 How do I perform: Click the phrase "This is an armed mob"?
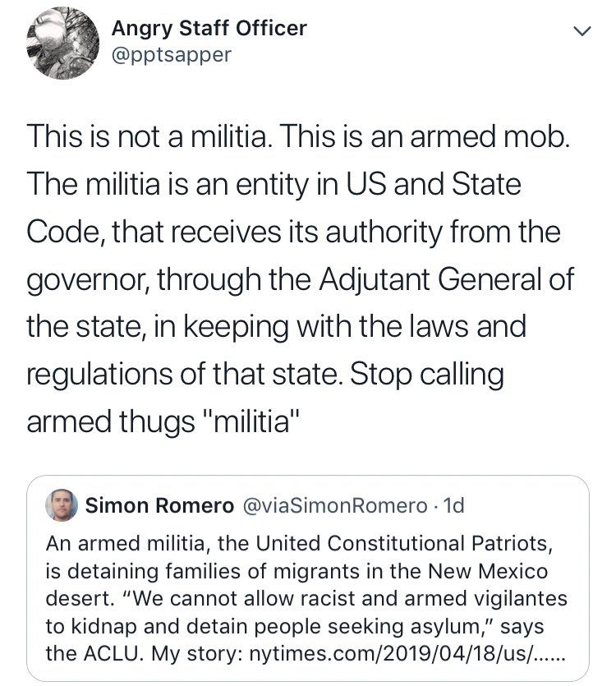tap(425, 136)
